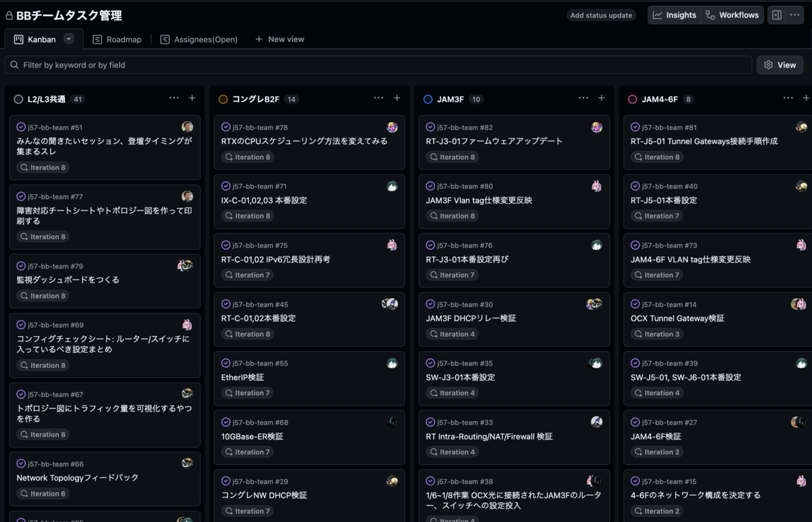Viewport: 812px width, 522px height.
Task: Click assignee avatar on issue #69
Action: coord(187,325)
